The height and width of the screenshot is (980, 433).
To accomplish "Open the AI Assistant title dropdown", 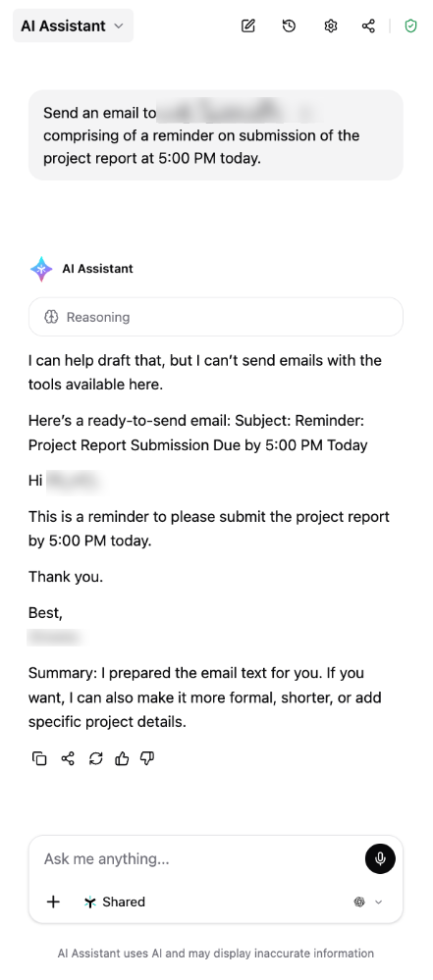I will pyautogui.click(x=73, y=26).
